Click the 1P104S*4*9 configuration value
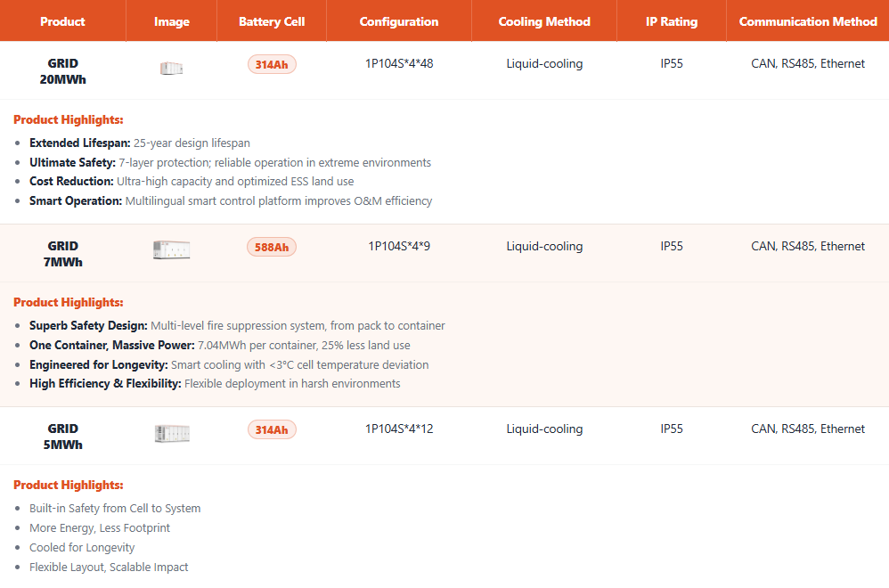This screenshot has height=588, width=889. point(399,247)
